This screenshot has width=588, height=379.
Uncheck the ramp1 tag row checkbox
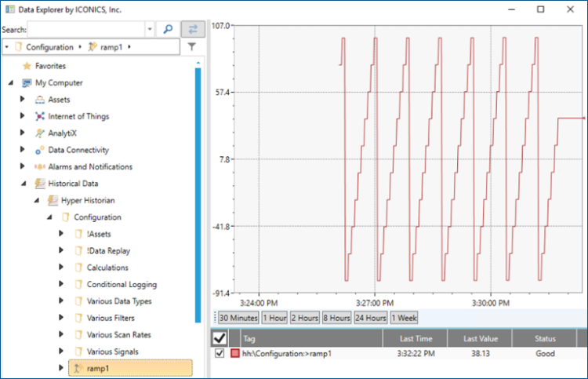pyautogui.click(x=220, y=354)
